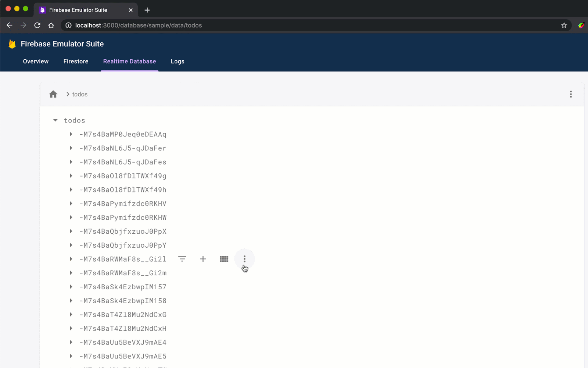
Task: Expand node -M7s4BaSk4EzbwpIM158
Action: pyautogui.click(x=71, y=301)
